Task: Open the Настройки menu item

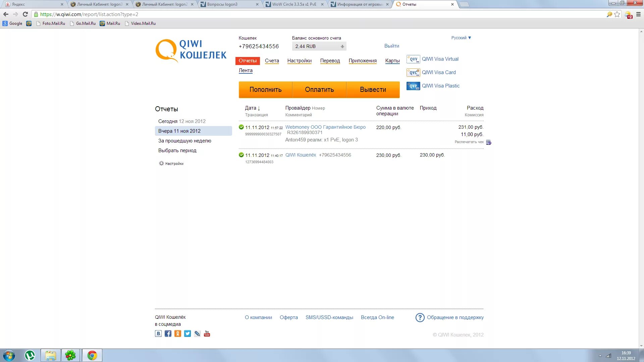Action: tap(299, 61)
